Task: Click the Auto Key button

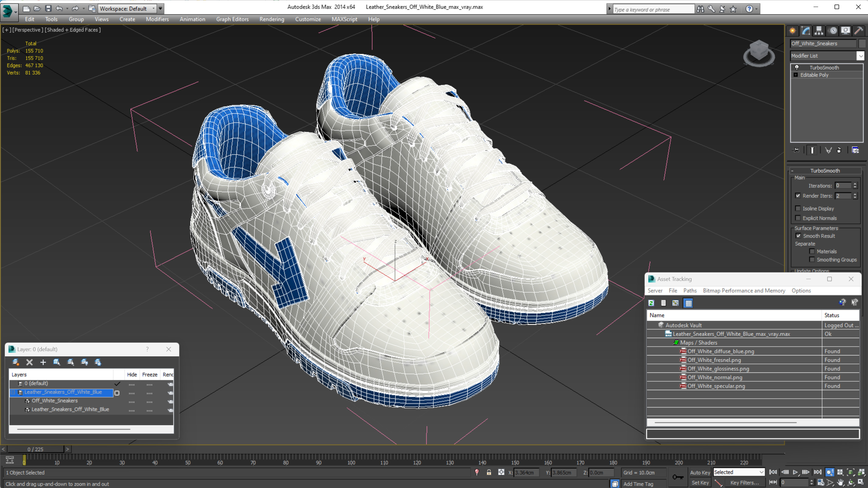Action: 699,472
